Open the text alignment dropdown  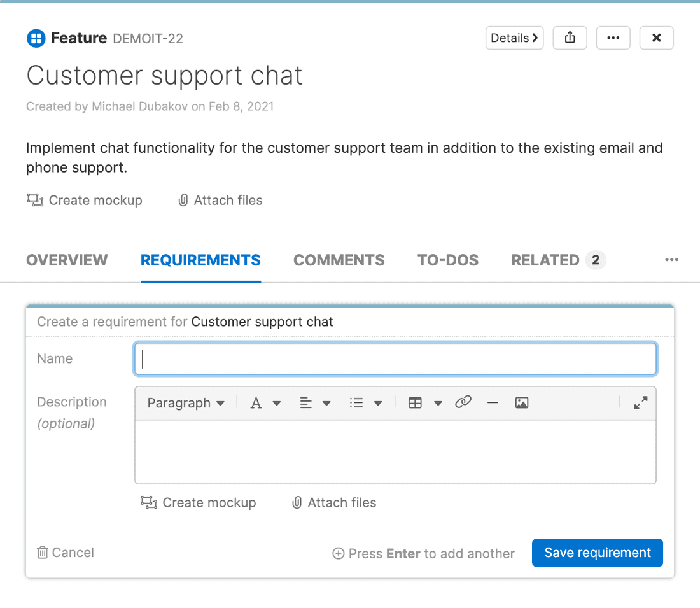(315, 403)
